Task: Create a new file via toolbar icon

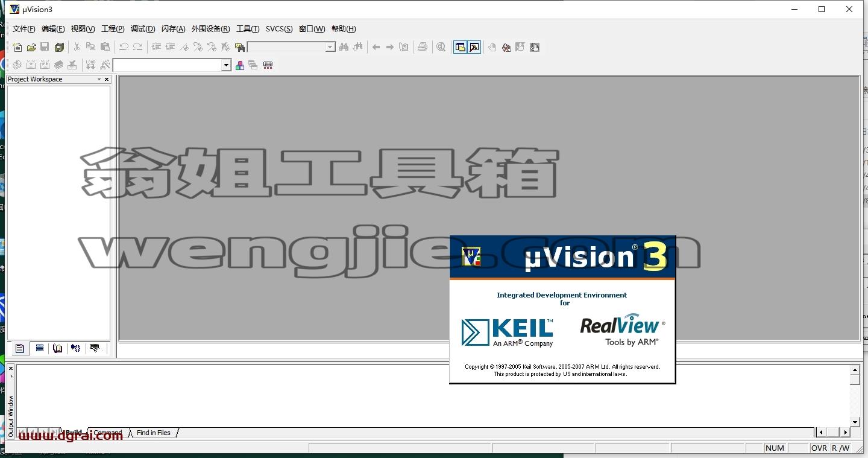Action: click(17, 47)
